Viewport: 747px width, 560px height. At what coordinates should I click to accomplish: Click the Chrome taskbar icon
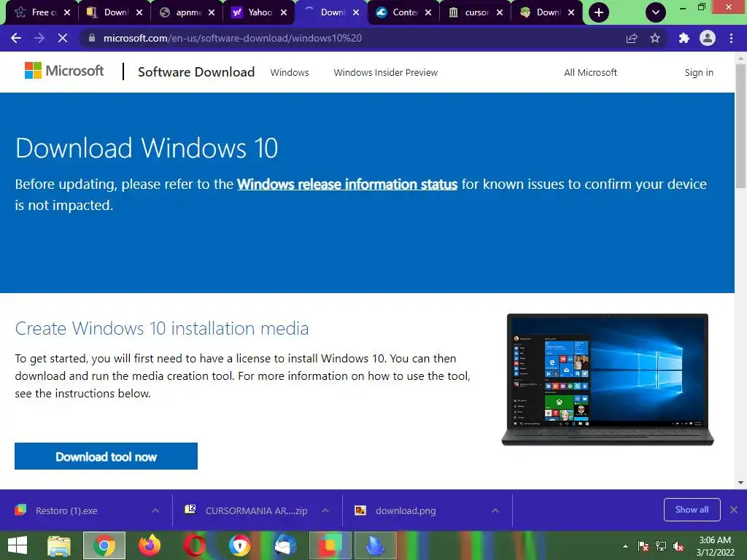(104, 545)
